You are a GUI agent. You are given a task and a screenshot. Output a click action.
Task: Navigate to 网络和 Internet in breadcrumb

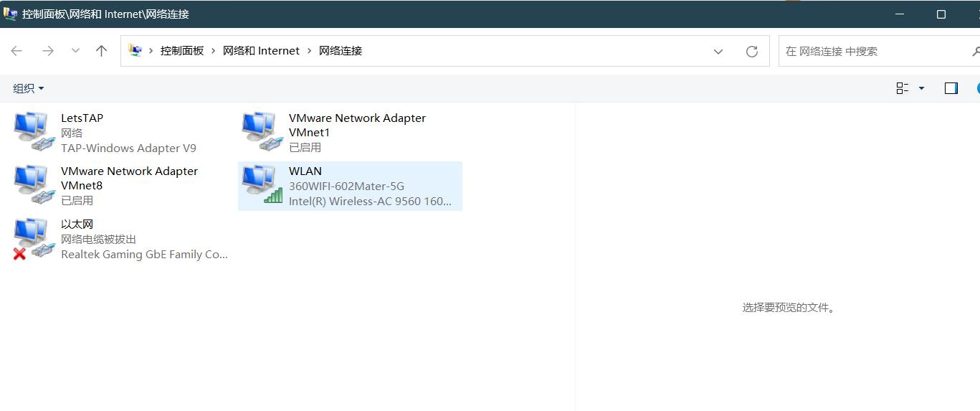261,51
